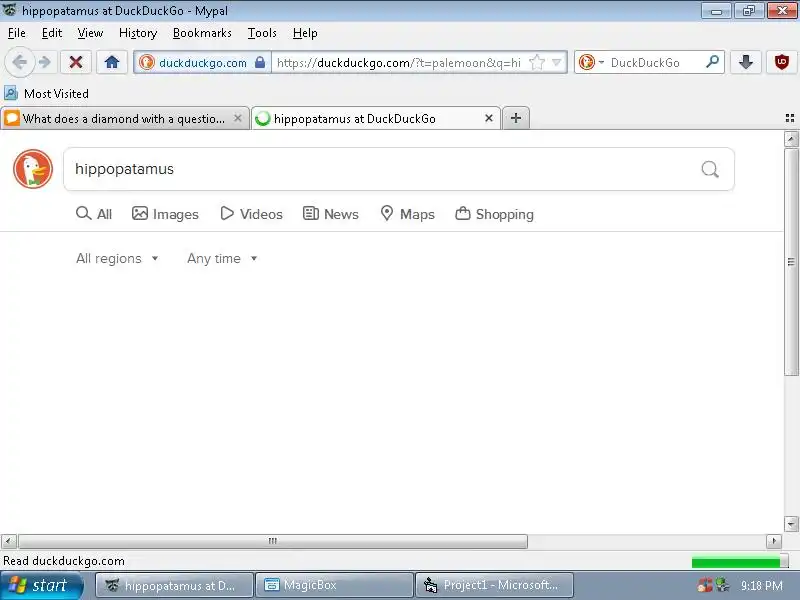Open the uBlock Origin shield icon
The width and height of the screenshot is (800, 600).
coord(782,62)
